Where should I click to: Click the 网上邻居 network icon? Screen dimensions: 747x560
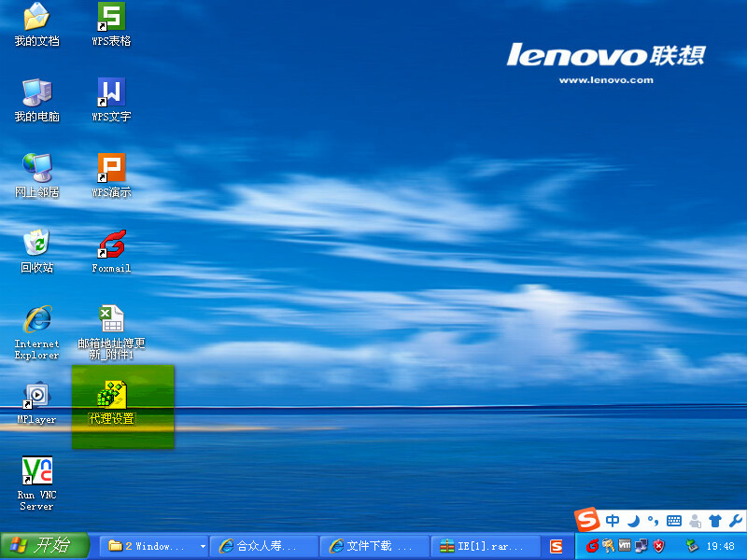(36, 169)
